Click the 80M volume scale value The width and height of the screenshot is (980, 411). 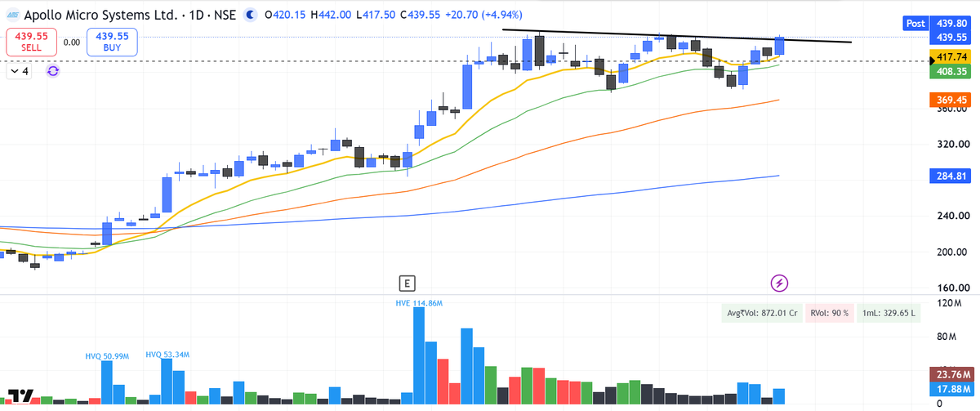[947, 337]
